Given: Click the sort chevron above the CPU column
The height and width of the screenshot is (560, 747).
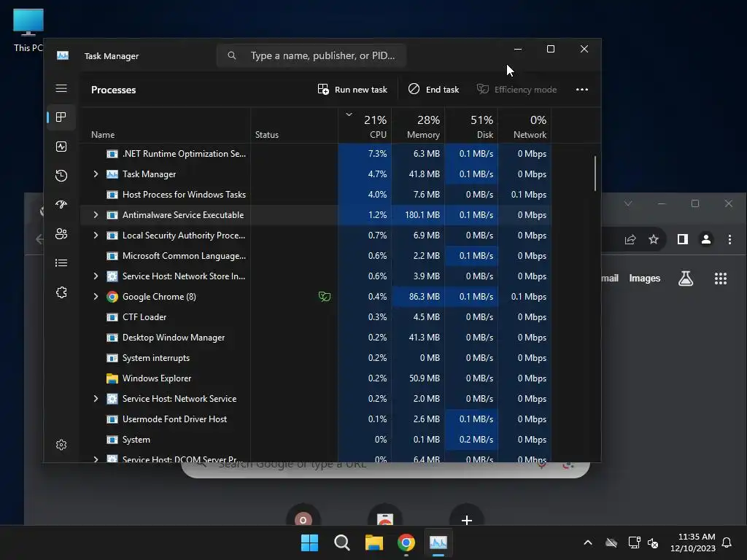Looking at the screenshot, I should point(349,114).
